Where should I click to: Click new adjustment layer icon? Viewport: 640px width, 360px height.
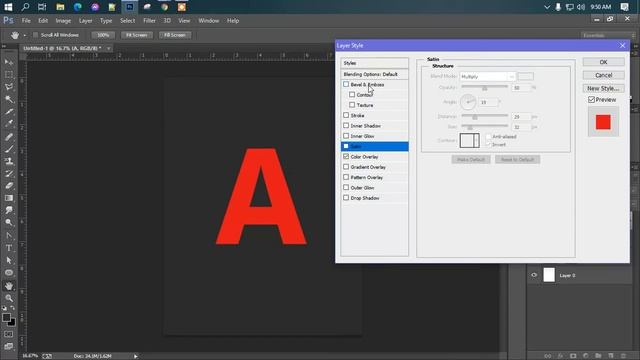tap(586, 356)
